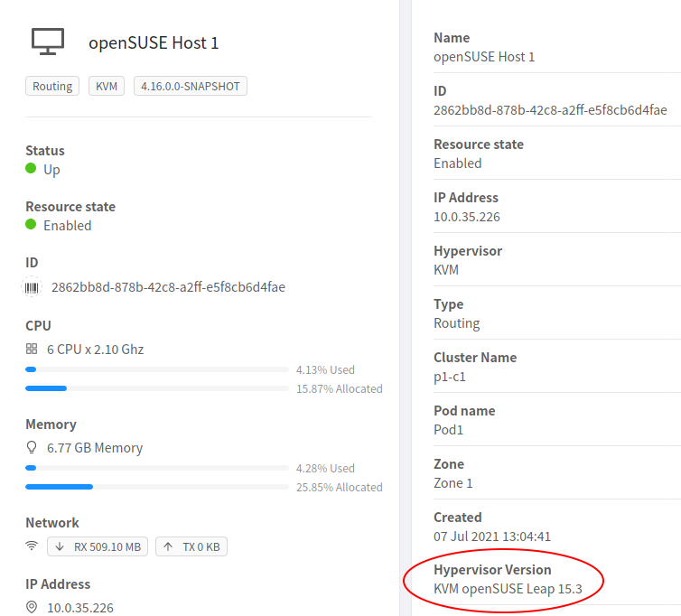Click the RX 509.10 MB network tag

(x=98, y=546)
